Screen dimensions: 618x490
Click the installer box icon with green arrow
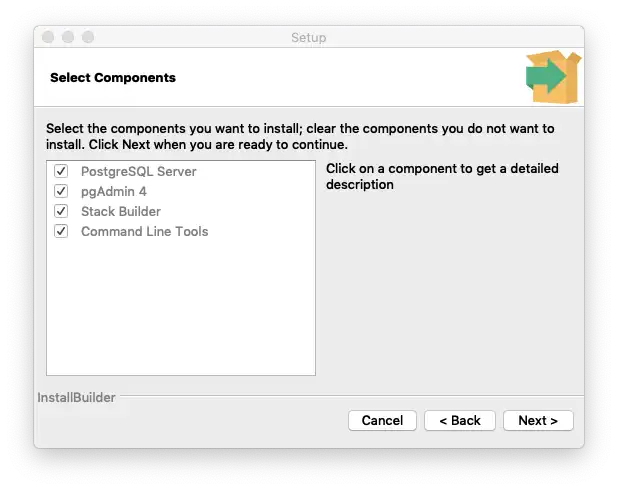552,77
